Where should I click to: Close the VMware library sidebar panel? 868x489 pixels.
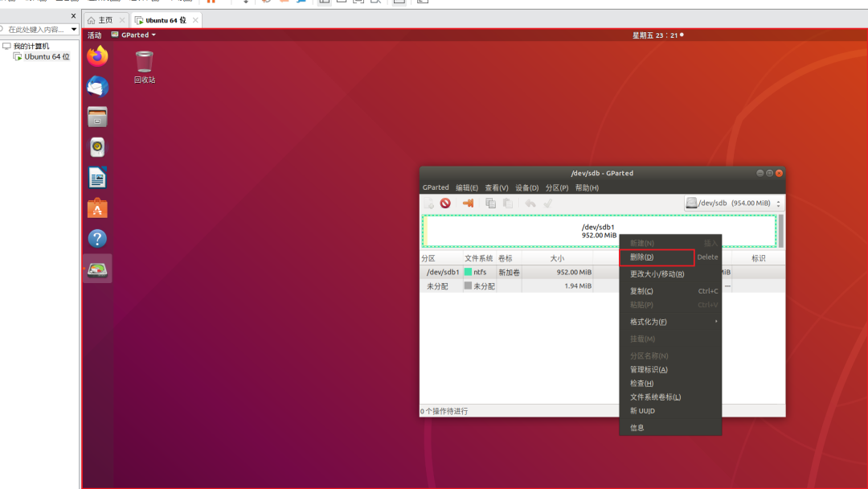click(73, 15)
